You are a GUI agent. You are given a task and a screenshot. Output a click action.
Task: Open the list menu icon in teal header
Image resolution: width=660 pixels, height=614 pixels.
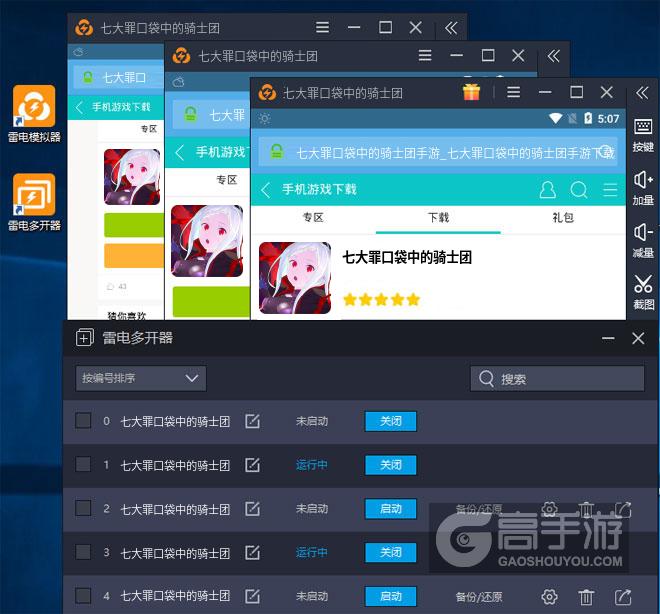tap(610, 190)
